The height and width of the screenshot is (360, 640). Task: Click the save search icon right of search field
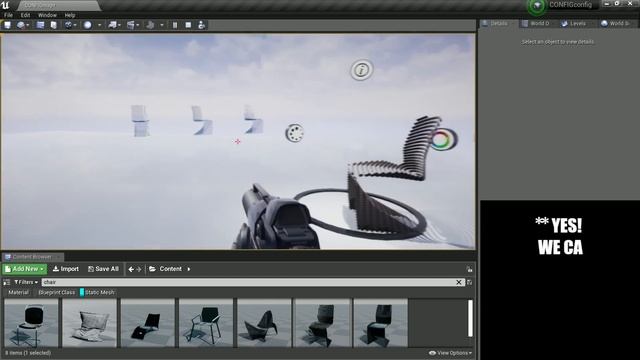click(469, 282)
